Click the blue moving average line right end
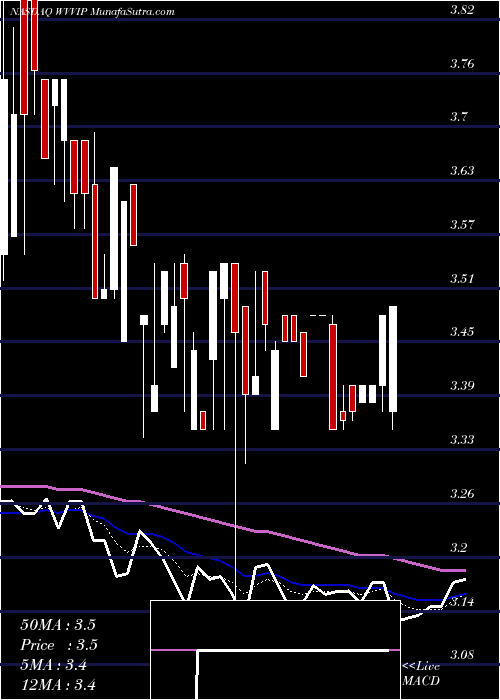The height and width of the screenshot is (700, 500). [x=464, y=595]
